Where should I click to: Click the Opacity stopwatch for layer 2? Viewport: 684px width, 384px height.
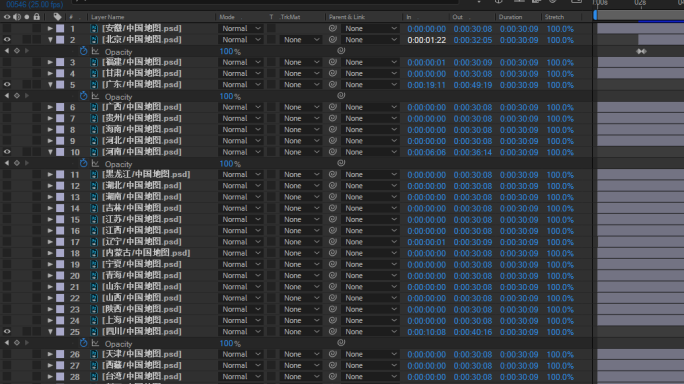tap(83, 51)
